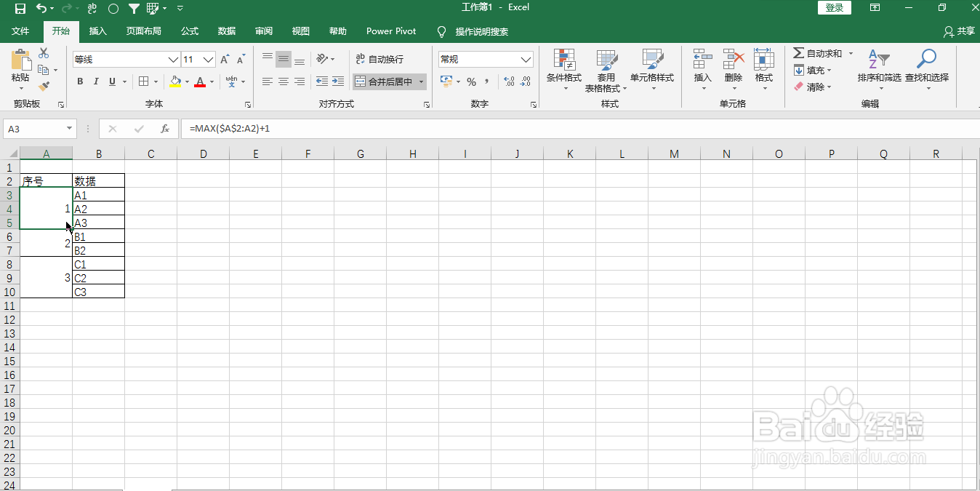Align cell text left

pyautogui.click(x=268, y=81)
